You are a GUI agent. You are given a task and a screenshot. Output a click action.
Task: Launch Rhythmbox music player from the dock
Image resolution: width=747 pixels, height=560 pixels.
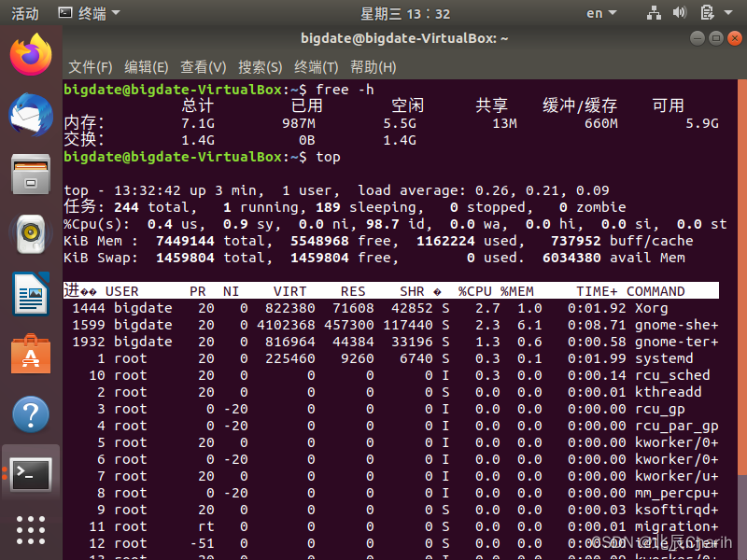point(31,234)
